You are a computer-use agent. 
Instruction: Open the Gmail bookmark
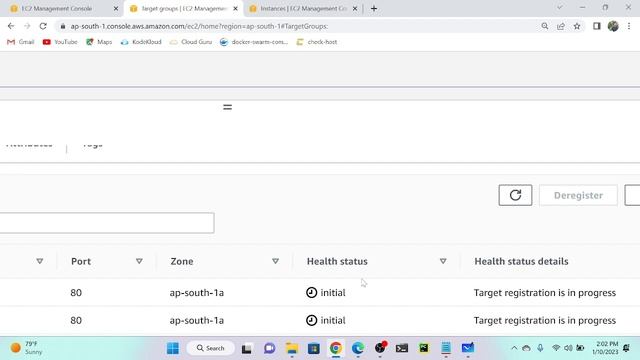(x=21, y=42)
